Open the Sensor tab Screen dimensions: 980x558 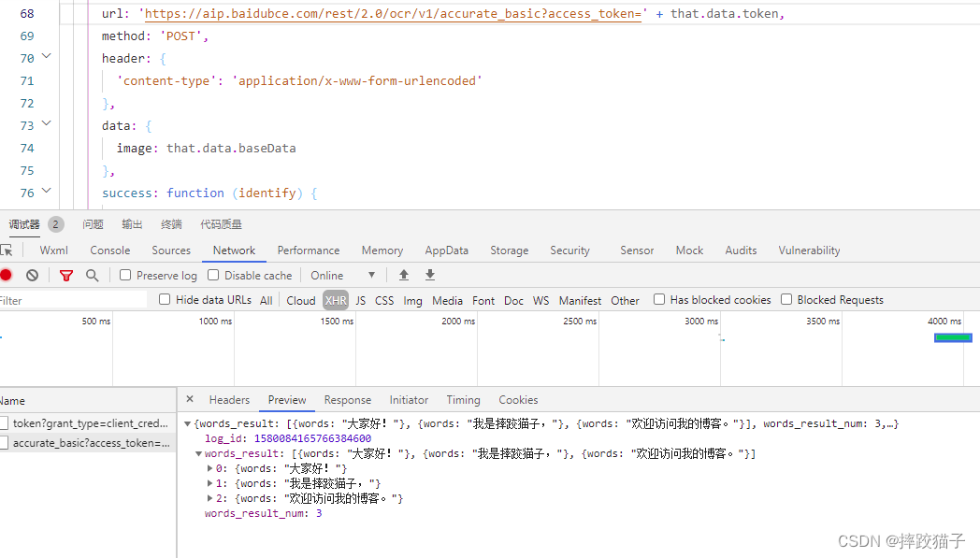point(637,250)
